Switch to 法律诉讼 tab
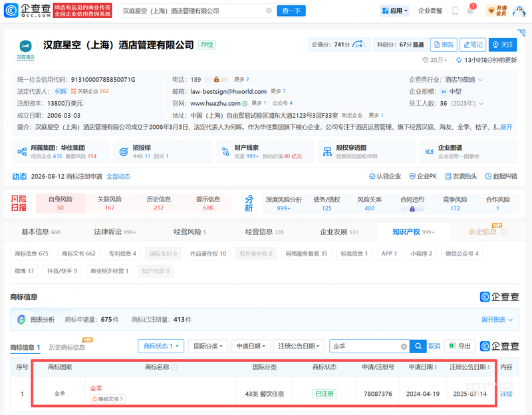This screenshot has width=532, height=415. click(115, 232)
